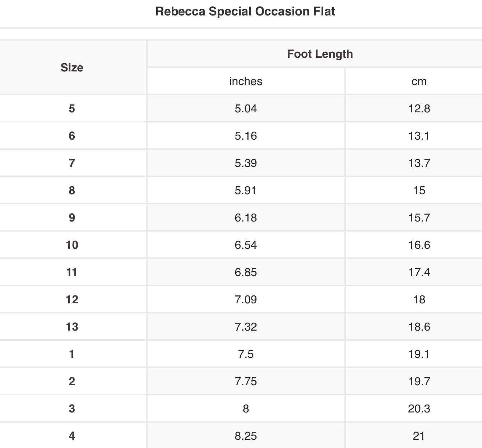
Task: Click the 18.6 cm measurement
Action: [419, 327]
